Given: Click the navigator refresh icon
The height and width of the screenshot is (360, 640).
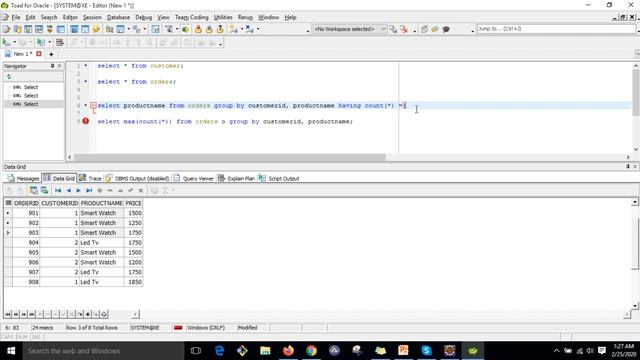Looking at the screenshot, I should point(9,77).
